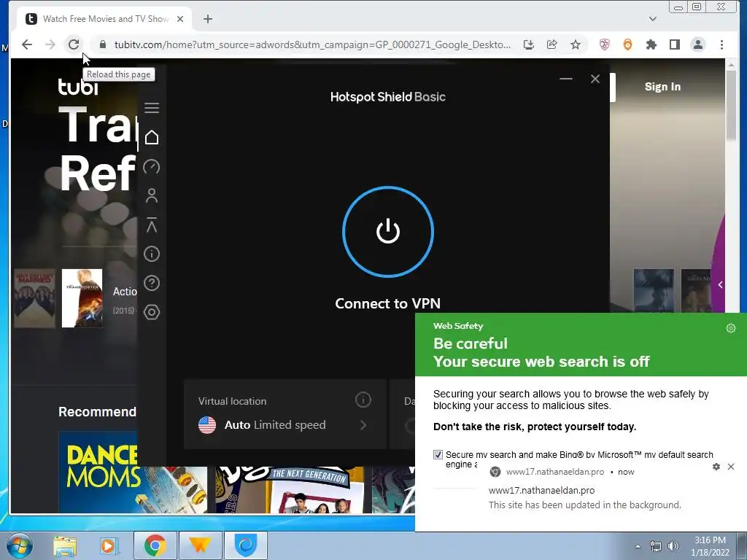Click the lock site information icon

102,44
